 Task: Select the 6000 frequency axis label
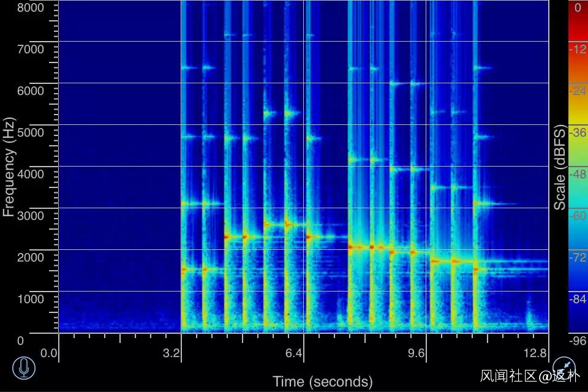31,91
